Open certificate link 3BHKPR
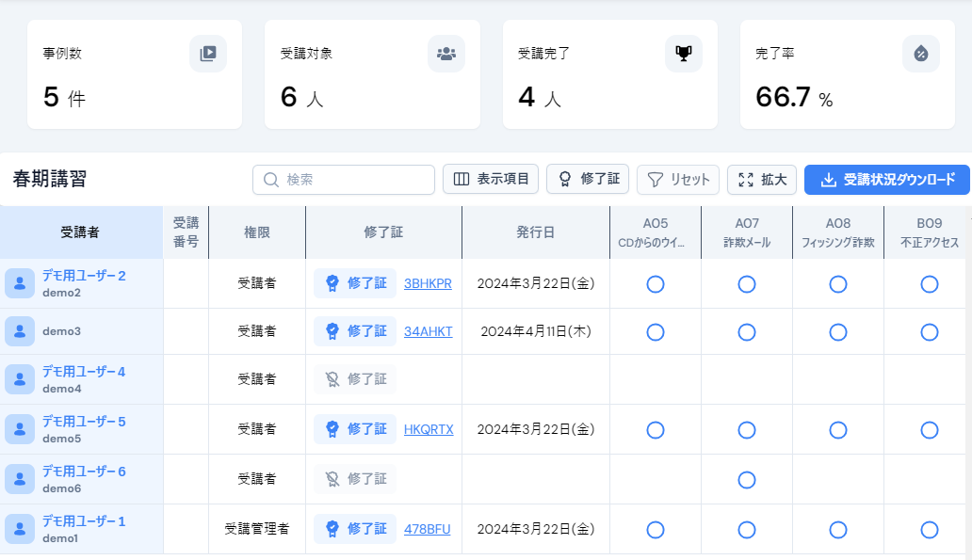972x560 pixels. (x=428, y=283)
